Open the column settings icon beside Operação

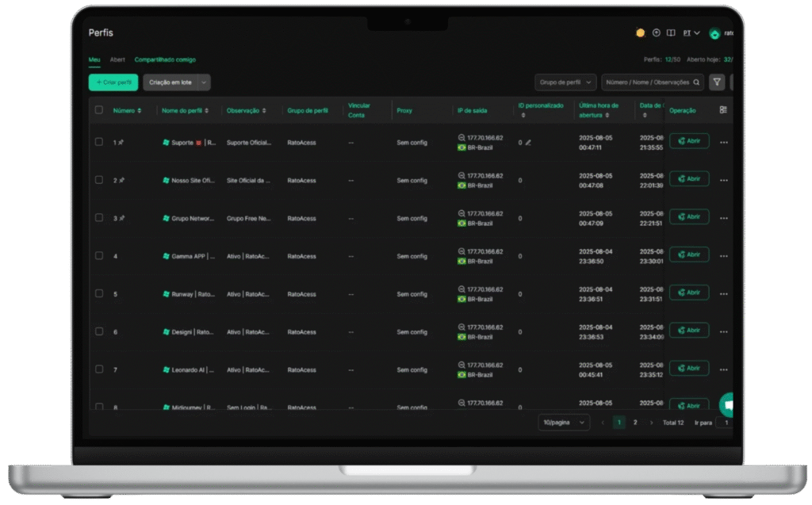click(x=723, y=110)
